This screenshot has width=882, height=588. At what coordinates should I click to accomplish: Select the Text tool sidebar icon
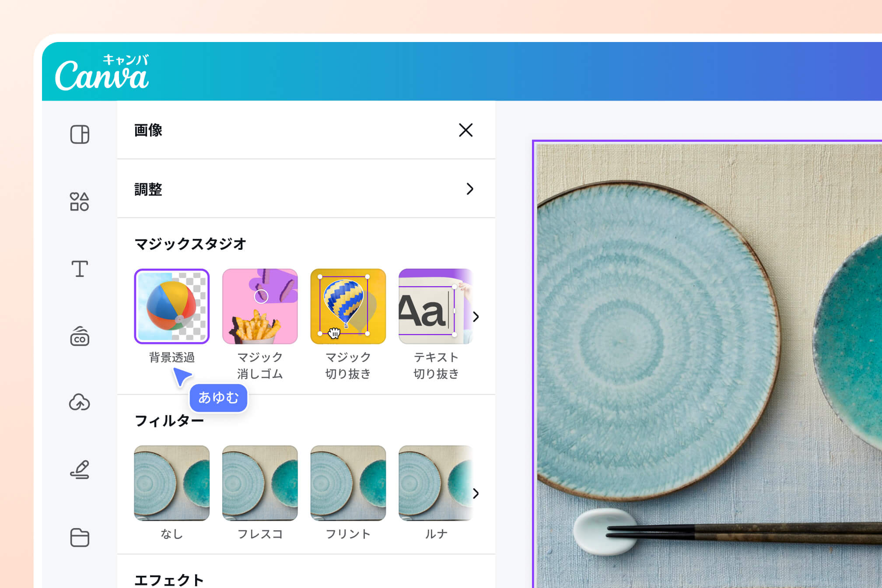(x=80, y=269)
